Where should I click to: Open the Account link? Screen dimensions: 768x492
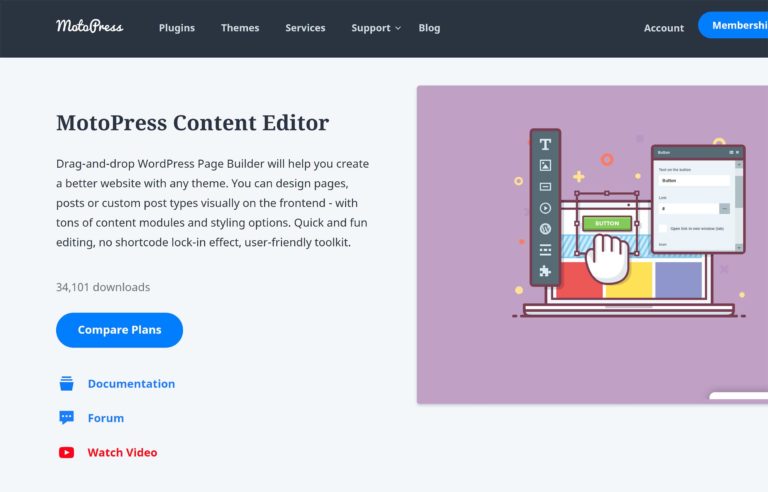pyautogui.click(x=664, y=28)
